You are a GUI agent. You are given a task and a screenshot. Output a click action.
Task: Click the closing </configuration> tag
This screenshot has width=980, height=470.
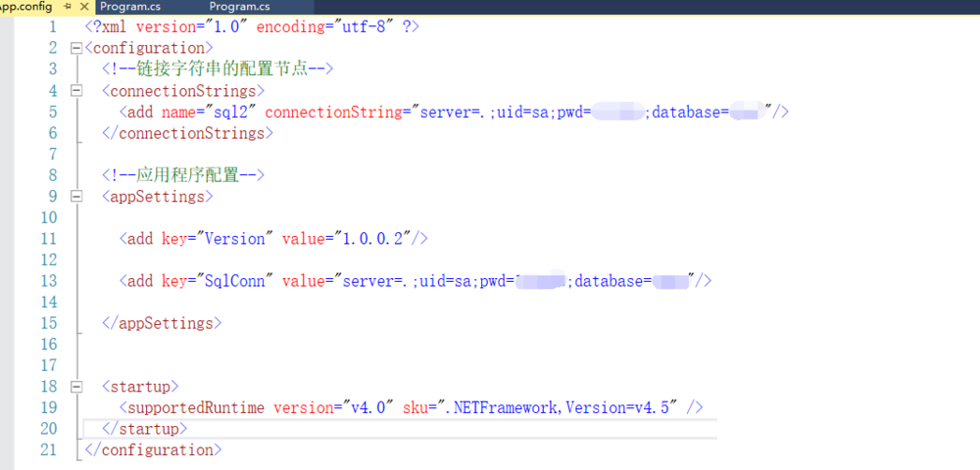[154, 450]
